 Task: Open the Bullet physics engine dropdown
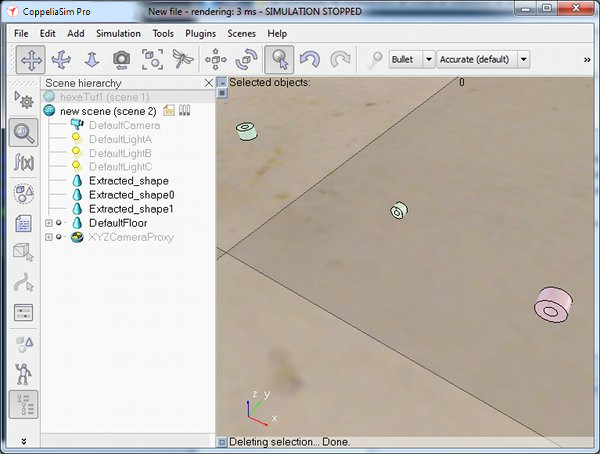pos(412,59)
